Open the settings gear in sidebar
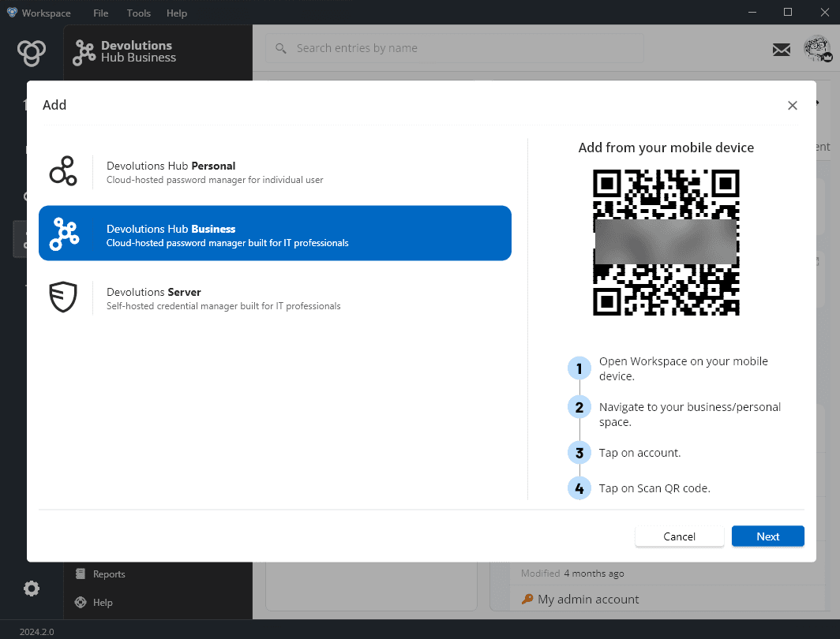Viewport: 840px width, 639px height. [32, 589]
